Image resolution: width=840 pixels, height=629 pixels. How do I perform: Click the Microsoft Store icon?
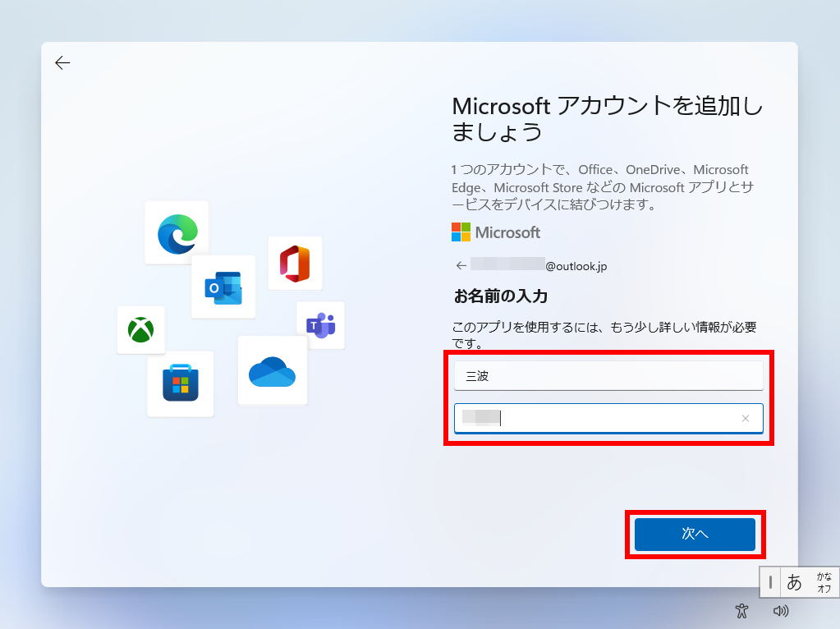181,383
